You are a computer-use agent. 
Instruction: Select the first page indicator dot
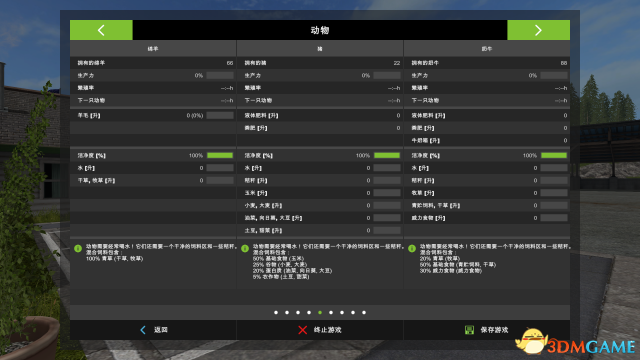(276, 313)
